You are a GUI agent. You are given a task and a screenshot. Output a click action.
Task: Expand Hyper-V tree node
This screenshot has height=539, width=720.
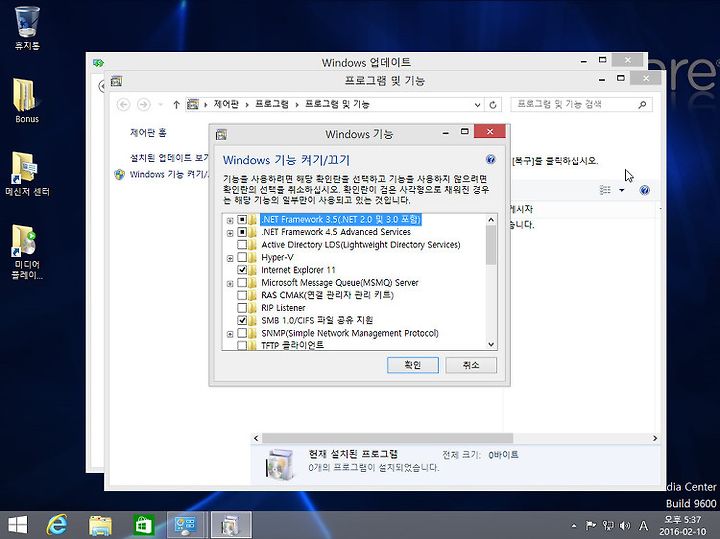[x=230, y=258]
